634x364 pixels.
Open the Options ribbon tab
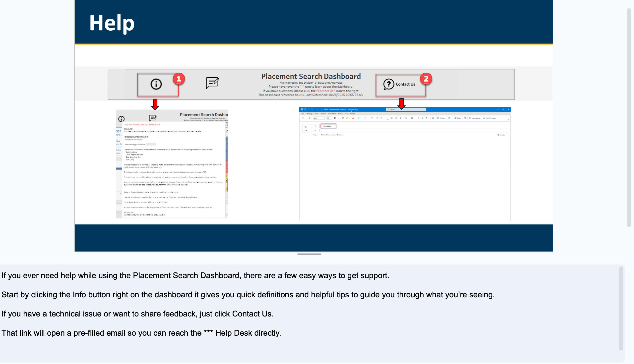pyautogui.click(x=323, y=114)
